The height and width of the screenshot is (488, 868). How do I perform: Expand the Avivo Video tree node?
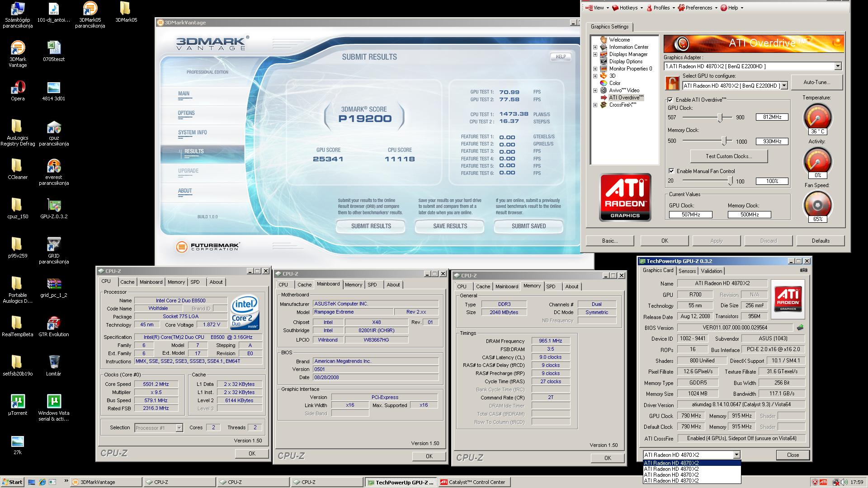click(595, 90)
